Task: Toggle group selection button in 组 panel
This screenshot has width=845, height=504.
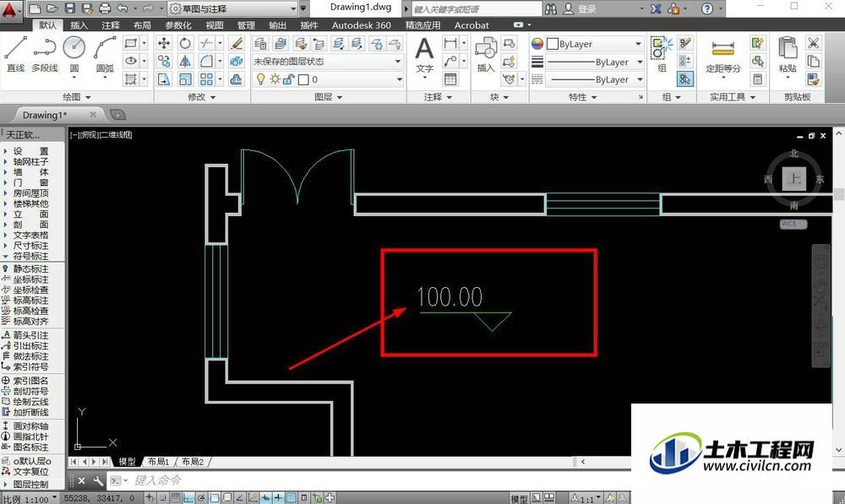Action: pyautogui.click(x=684, y=79)
